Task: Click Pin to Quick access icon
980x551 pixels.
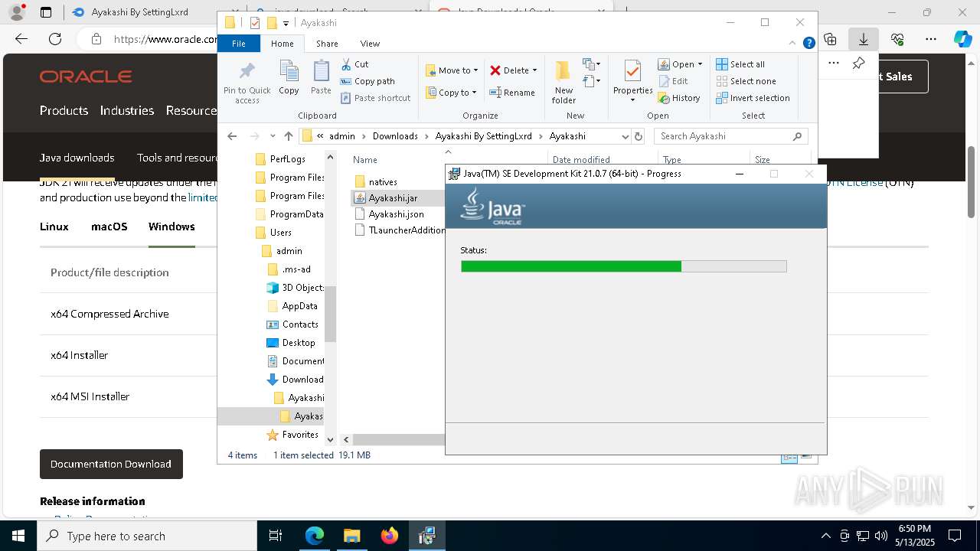Action: click(247, 83)
